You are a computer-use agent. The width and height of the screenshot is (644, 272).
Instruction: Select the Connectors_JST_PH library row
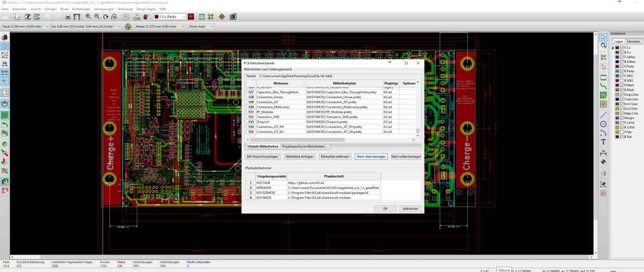[331, 127]
